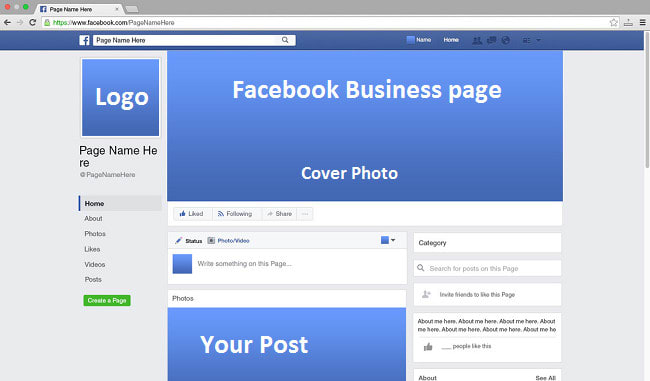Select Home in page sidebar
The width and height of the screenshot is (650, 381).
click(120, 204)
